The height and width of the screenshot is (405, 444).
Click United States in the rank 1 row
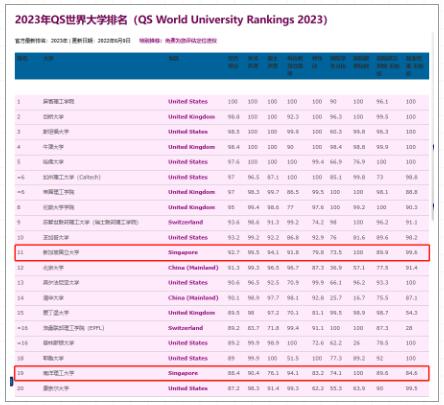tap(188, 101)
